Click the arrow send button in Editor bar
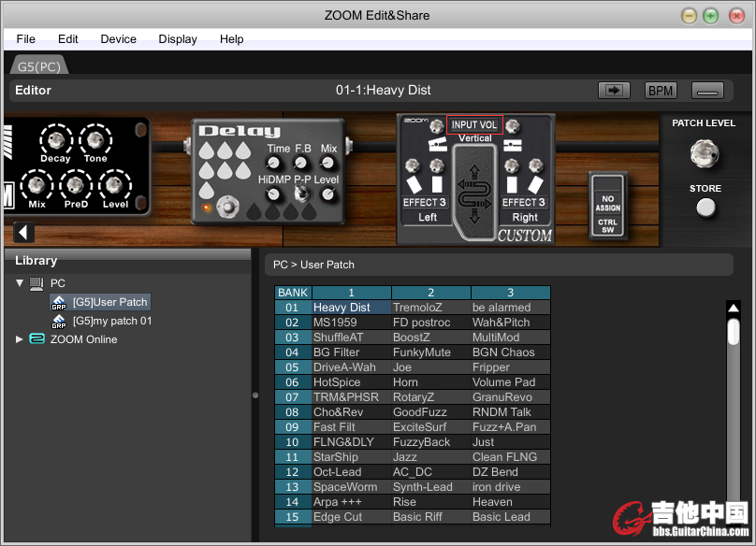 pos(614,90)
